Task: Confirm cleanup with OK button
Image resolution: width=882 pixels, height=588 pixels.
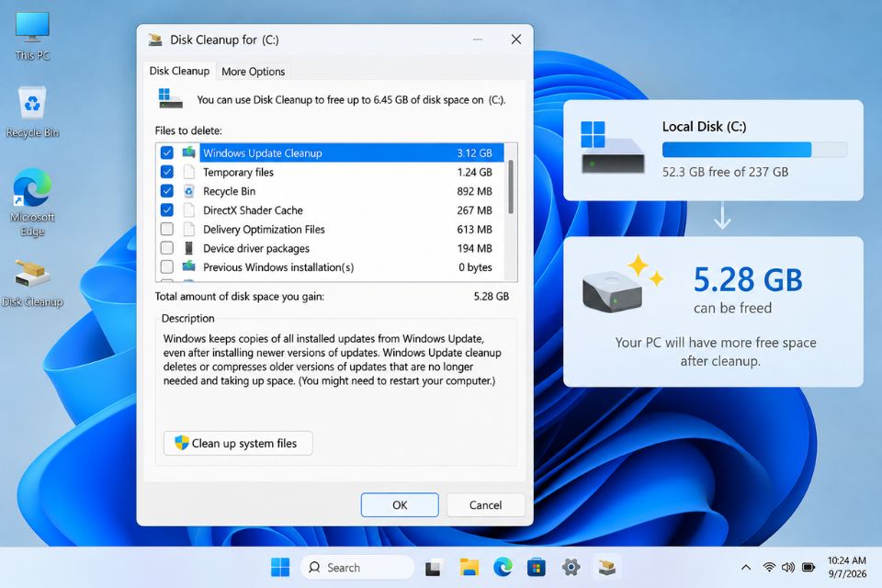Action: 400,504
